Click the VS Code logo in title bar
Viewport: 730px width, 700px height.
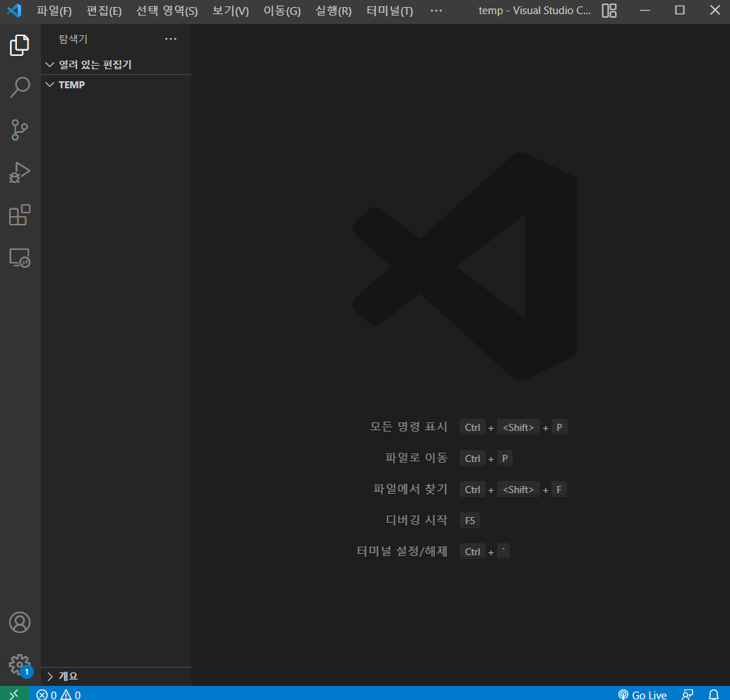14,11
